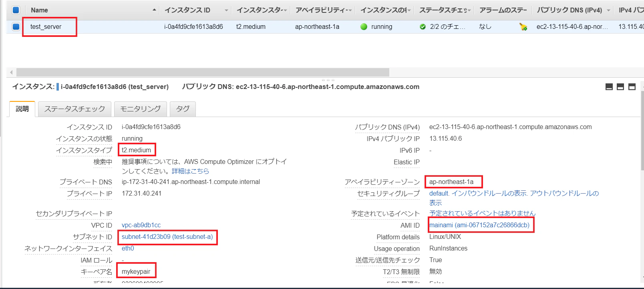Click the private DNS value ip-172-31-40-241

tap(191, 182)
